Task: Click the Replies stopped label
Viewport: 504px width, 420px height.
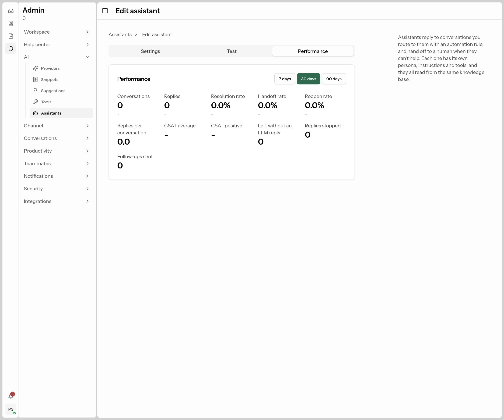Action: 322,126
